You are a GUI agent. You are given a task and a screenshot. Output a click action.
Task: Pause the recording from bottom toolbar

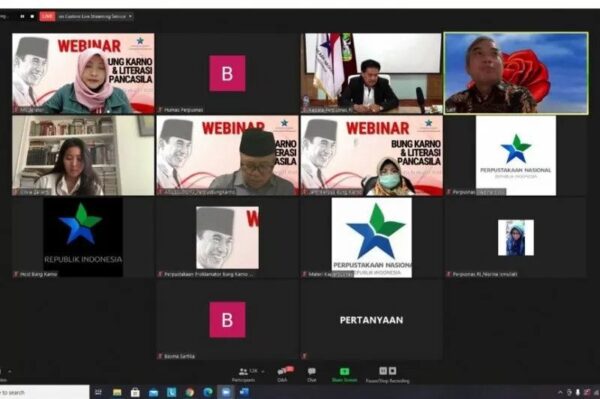pyautogui.click(x=383, y=371)
